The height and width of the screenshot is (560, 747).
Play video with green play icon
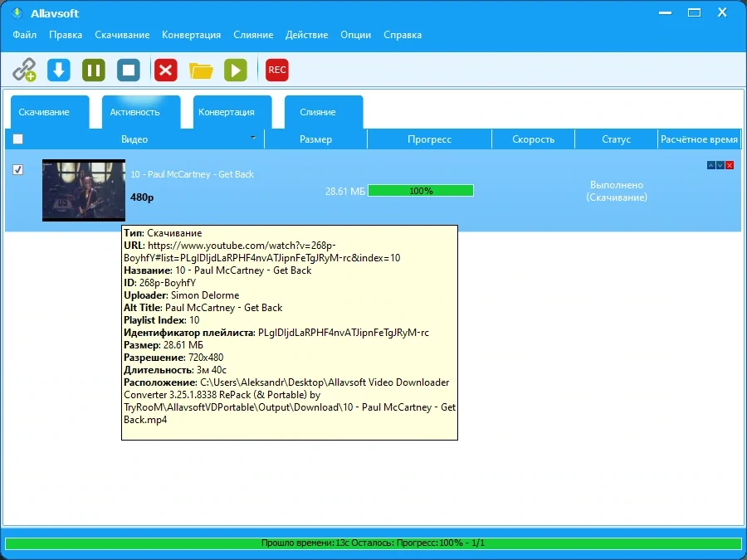(x=236, y=70)
